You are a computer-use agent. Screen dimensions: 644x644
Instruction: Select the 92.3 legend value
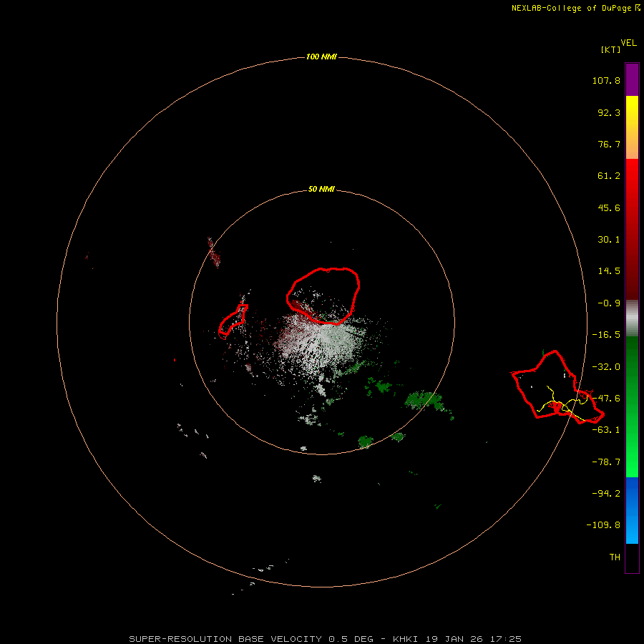point(609,112)
